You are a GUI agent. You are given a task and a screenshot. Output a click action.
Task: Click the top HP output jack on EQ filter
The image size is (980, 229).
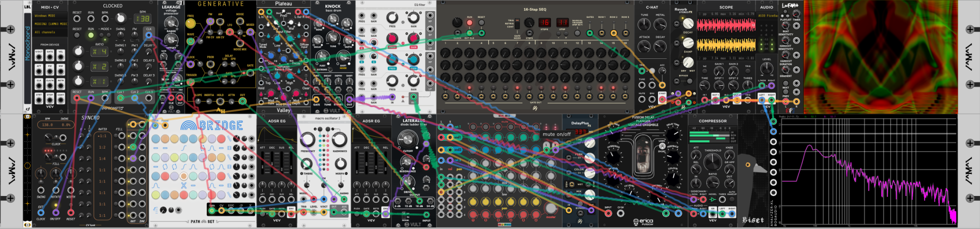[x=430, y=16]
